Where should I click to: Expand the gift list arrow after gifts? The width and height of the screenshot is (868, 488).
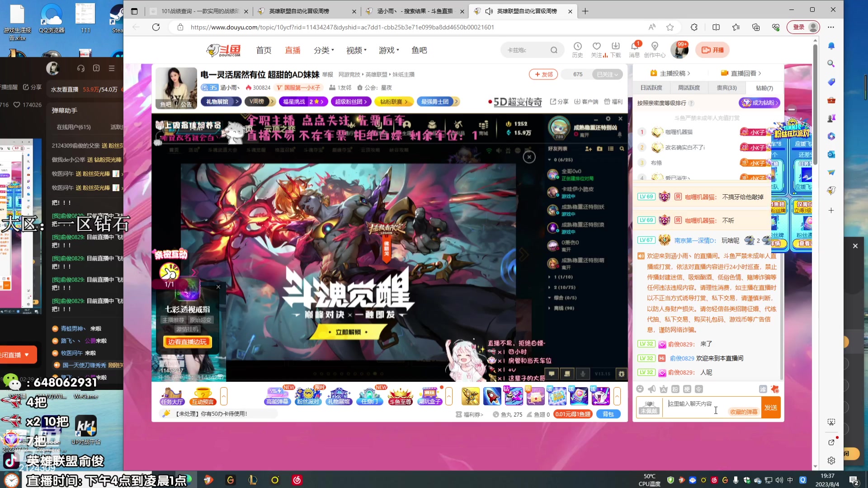coord(617,396)
